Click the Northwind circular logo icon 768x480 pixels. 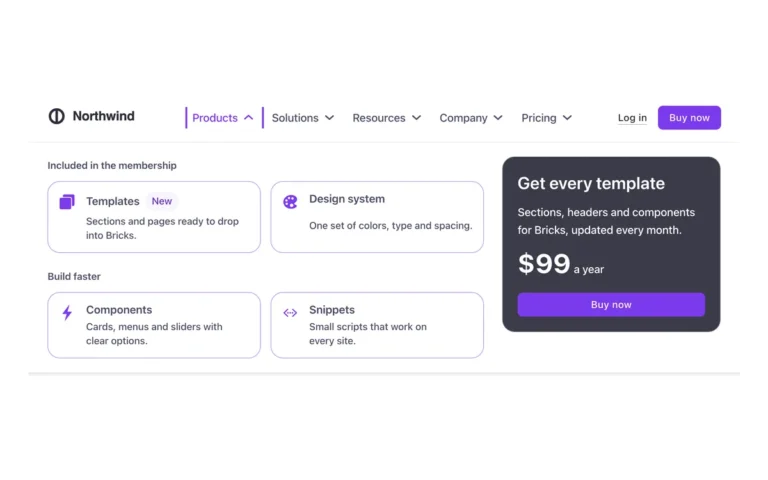tap(56, 116)
